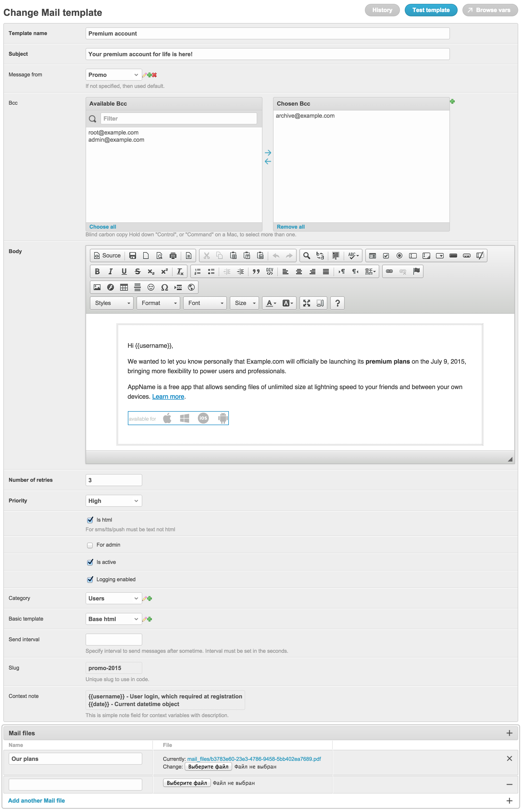Viewport: 523px width, 812px height.
Task: Click the Bold formatting icon
Action: (x=97, y=271)
